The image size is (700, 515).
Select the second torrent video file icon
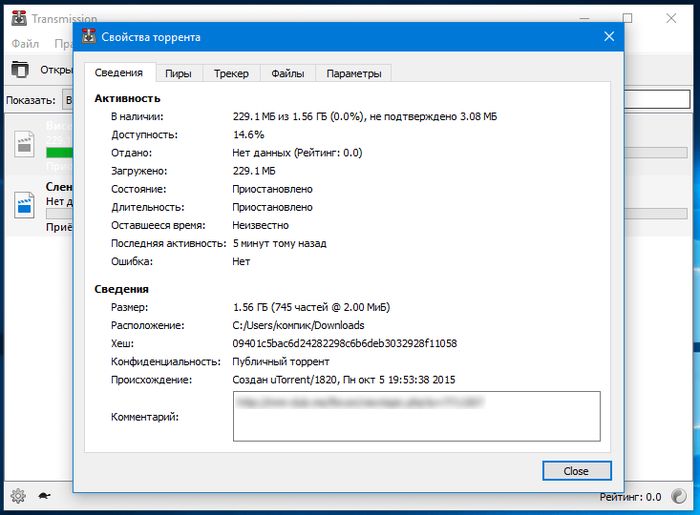click(x=24, y=205)
